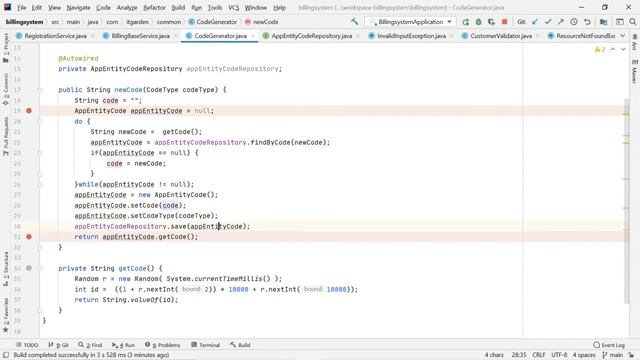Close the CodeGenerator.java tab
Screen dimensions: 640x360
click(x=253, y=36)
